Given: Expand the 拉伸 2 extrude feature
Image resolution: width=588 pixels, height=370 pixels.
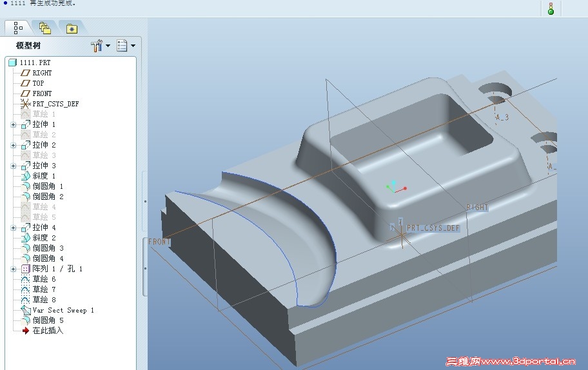Looking at the screenshot, I should (x=14, y=145).
